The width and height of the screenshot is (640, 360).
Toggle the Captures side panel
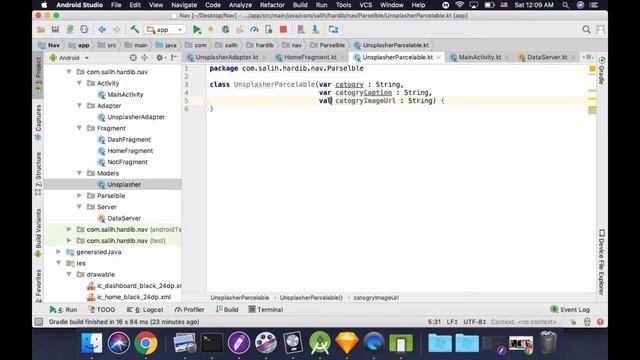tap(38, 122)
